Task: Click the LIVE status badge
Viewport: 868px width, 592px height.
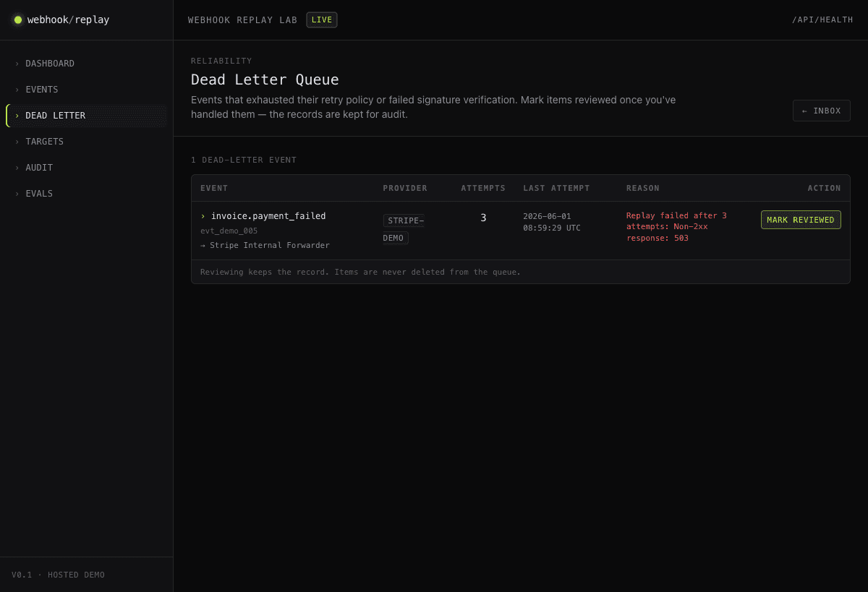Action: [322, 20]
